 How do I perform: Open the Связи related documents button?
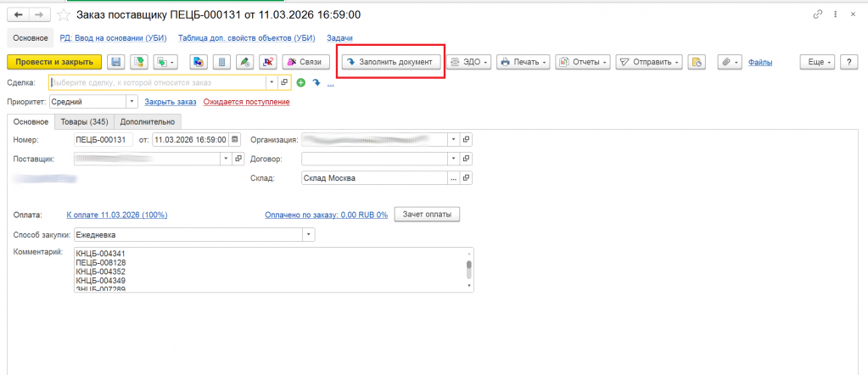point(305,63)
